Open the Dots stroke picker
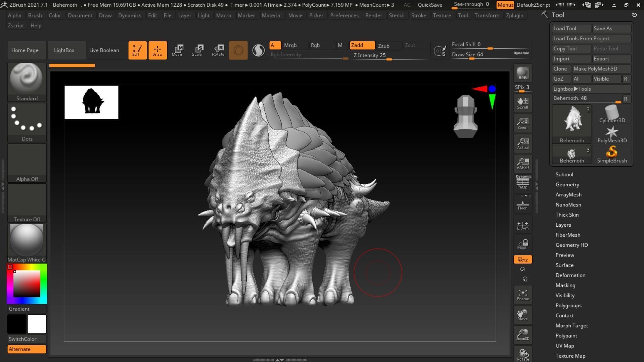Viewport: 644px width, 362px height. pyautogui.click(x=27, y=122)
